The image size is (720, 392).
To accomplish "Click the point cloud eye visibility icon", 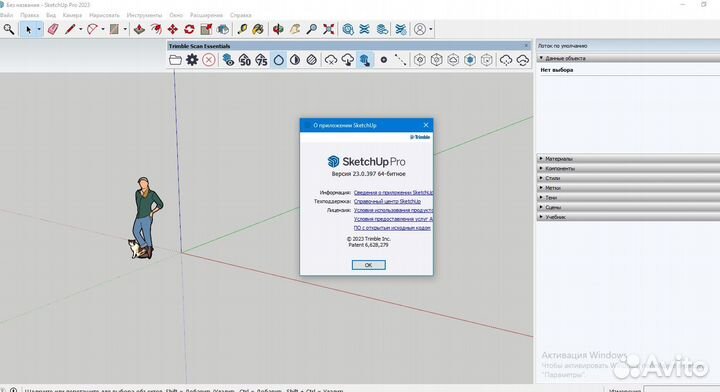I will pos(228,60).
